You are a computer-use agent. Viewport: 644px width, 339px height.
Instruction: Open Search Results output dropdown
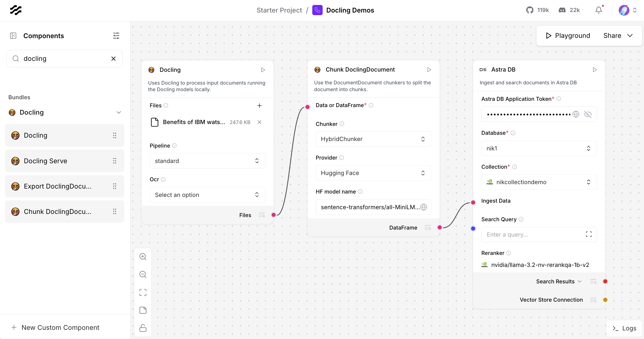coord(559,282)
